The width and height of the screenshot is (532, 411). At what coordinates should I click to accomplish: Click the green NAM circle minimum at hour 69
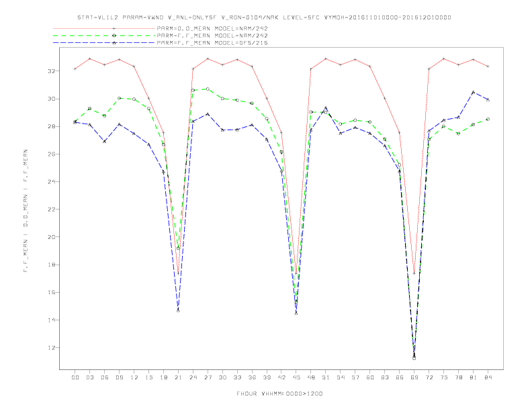click(414, 358)
